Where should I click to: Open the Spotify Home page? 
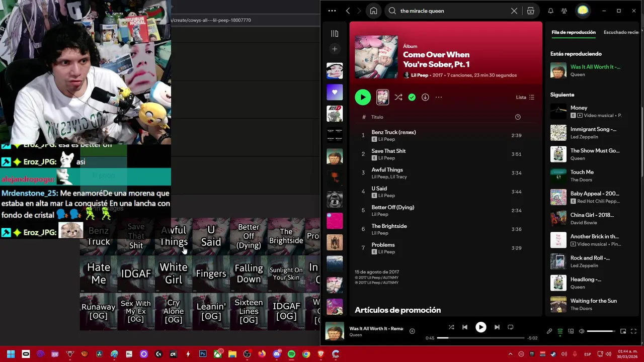(373, 11)
